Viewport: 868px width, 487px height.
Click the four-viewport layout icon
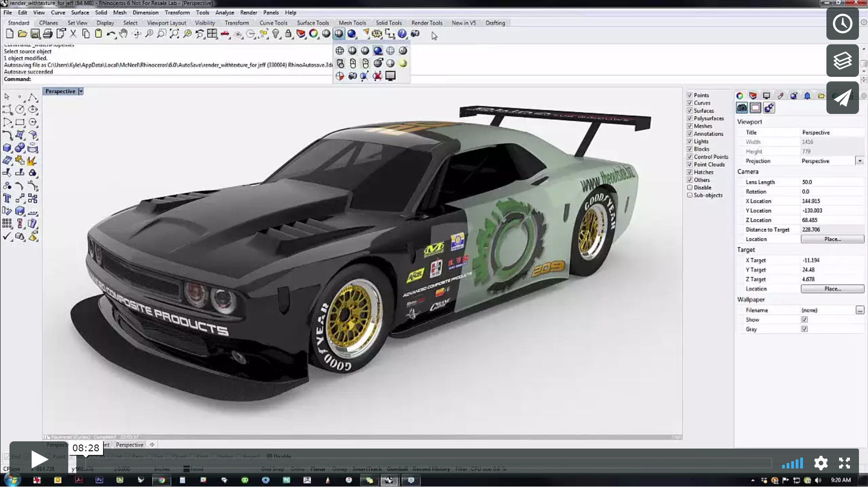click(x=212, y=34)
